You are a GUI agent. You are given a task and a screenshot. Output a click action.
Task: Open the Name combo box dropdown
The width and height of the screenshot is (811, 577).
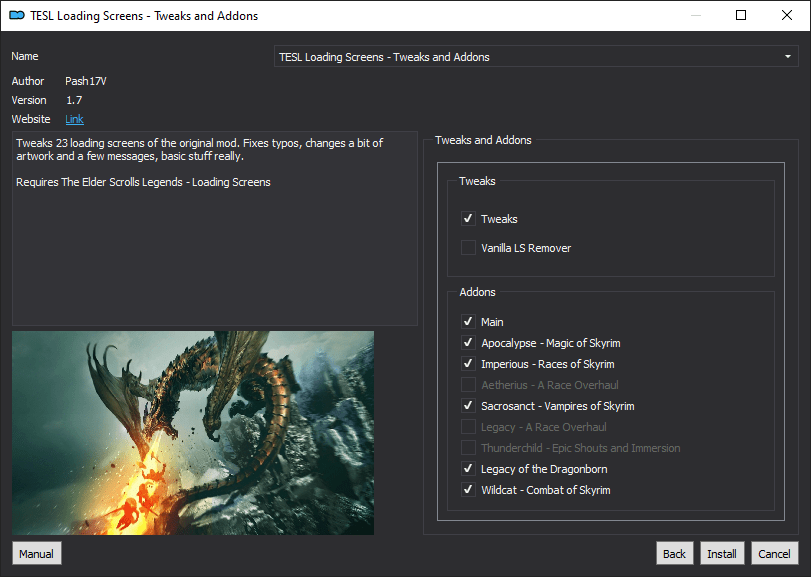pyautogui.click(x=536, y=56)
